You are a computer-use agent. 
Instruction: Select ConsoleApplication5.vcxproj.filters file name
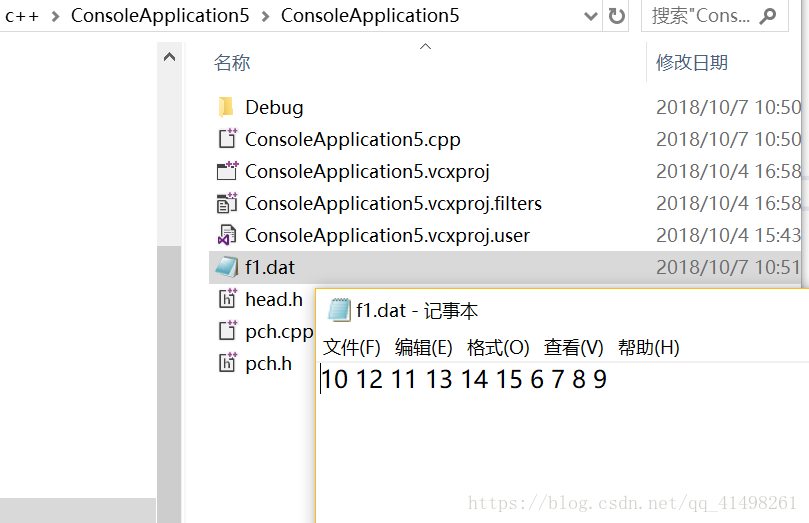pyautogui.click(x=393, y=203)
